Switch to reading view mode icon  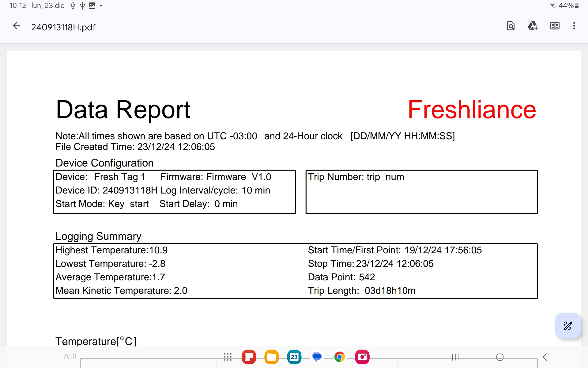tap(555, 26)
